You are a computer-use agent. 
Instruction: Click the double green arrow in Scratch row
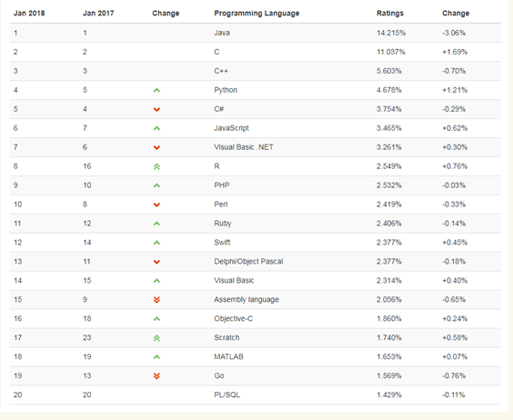click(156, 338)
